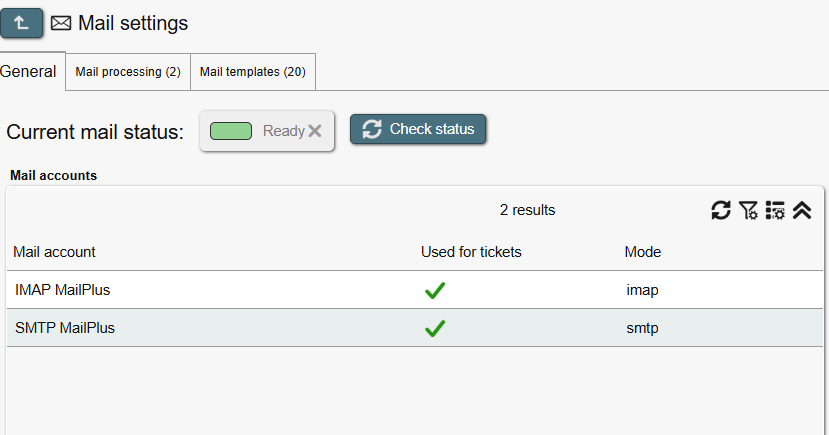Dismiss the Ready status with X
Image resolution: width=829 pixels, height=435 pixels.
(315, 131)
